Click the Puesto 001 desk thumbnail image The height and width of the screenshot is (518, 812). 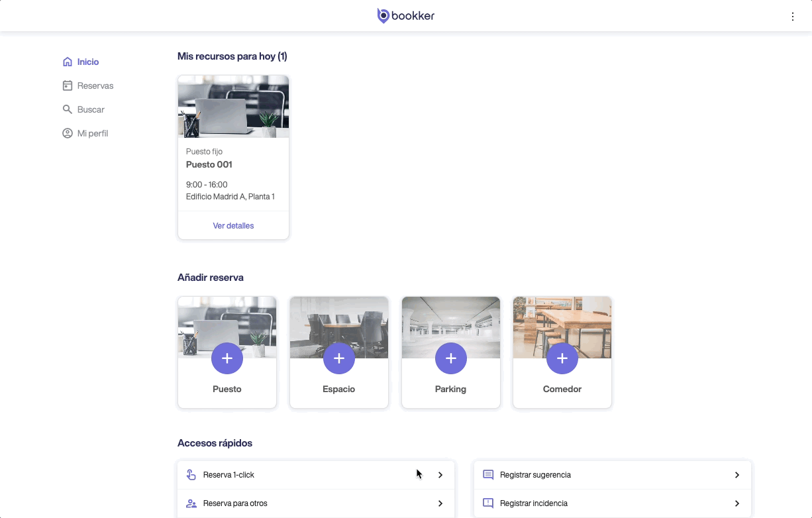[233, 106]
